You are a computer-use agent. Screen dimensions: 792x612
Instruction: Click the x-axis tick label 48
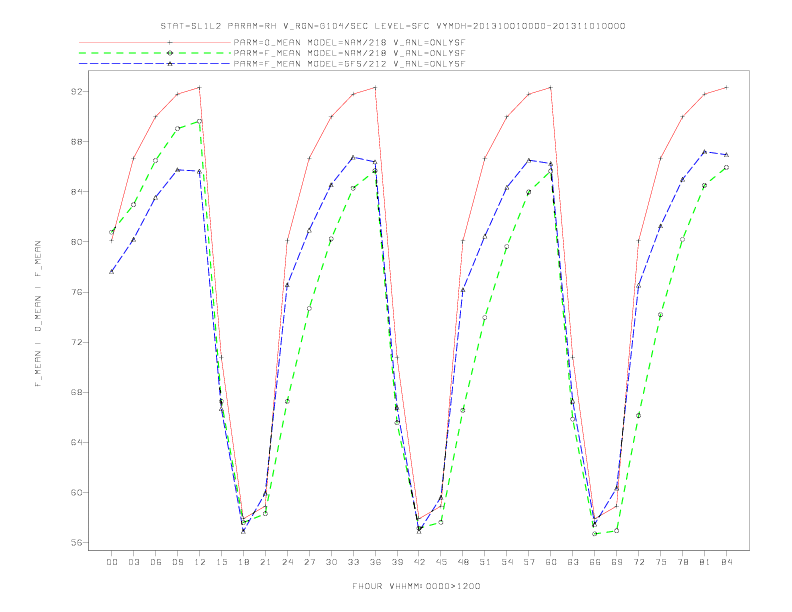coord(463,562)
